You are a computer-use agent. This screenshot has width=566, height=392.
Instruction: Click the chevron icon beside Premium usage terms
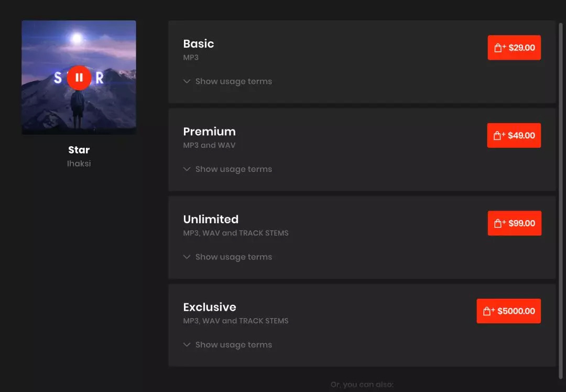[187, 169]
